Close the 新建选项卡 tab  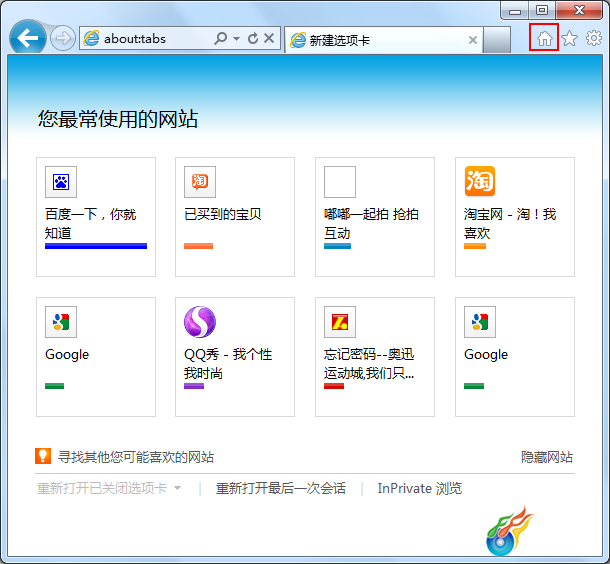click(473, 40)
